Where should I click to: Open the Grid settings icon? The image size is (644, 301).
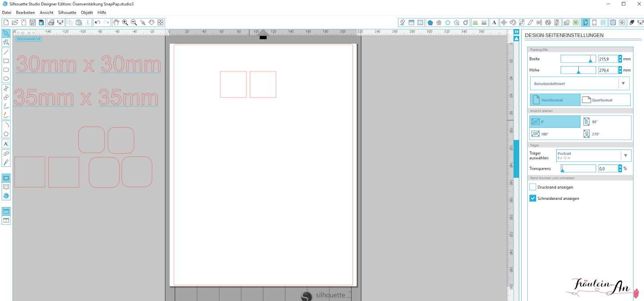(603, 23)
